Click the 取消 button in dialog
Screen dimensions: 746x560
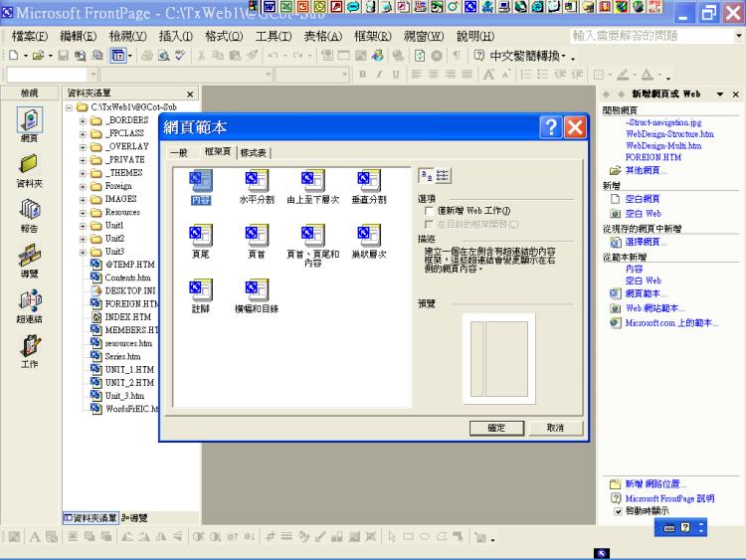[555, 427]
